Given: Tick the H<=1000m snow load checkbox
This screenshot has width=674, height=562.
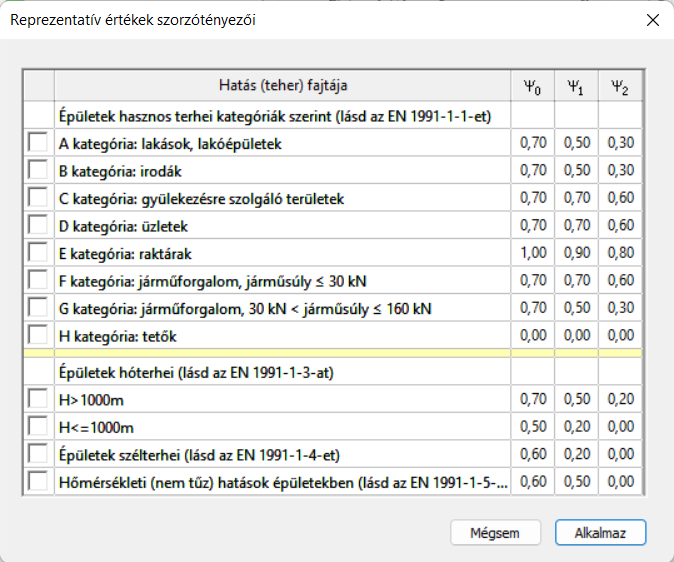Looking at the screenshot, I should tap(38, 426).
